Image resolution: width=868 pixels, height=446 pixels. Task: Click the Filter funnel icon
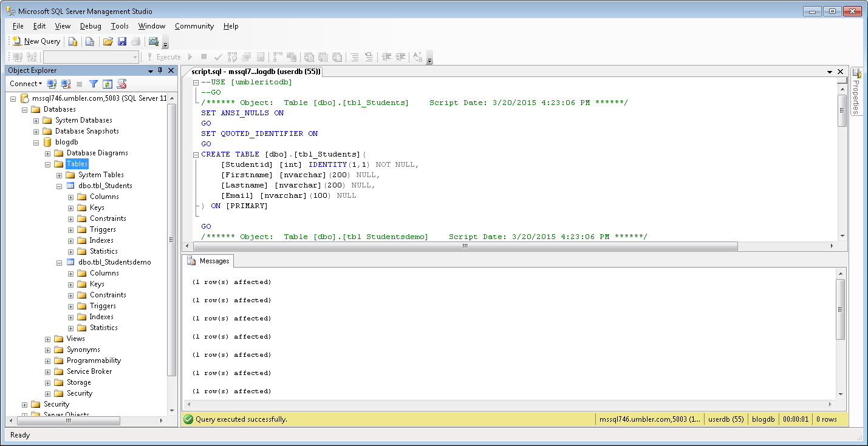coord(94,84)
